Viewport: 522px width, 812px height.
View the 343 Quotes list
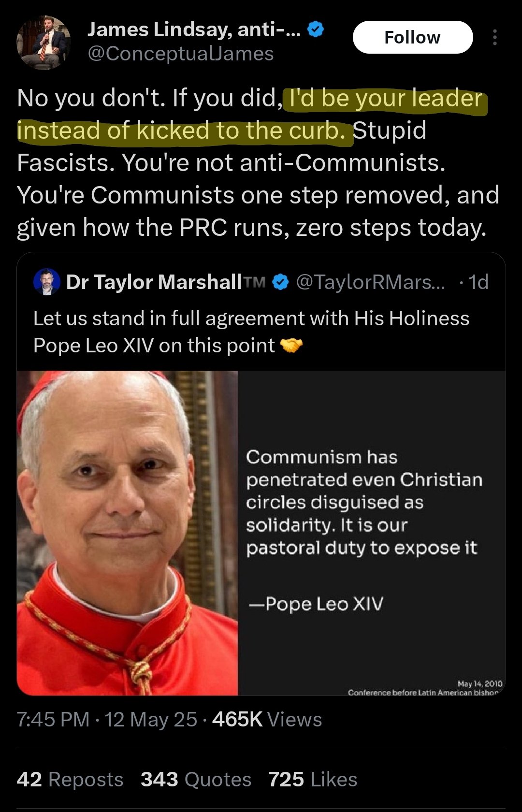click(x=196, y=780)
